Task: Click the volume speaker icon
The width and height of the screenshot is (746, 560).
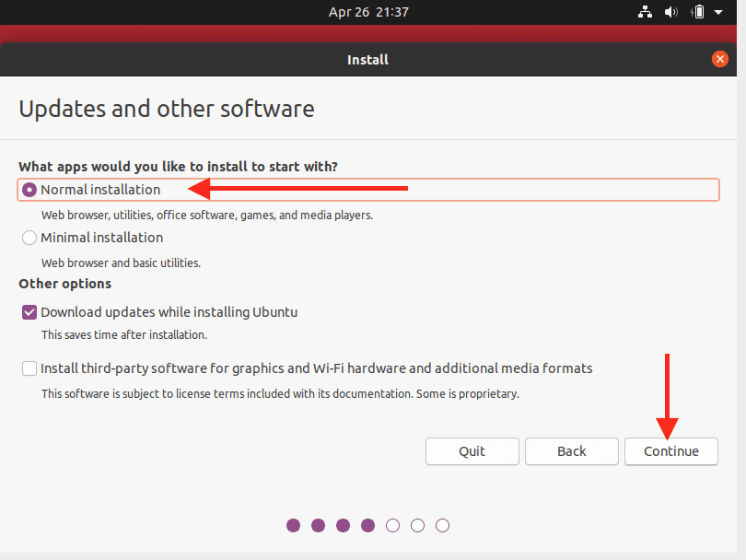Action: [x=671, y=12]
